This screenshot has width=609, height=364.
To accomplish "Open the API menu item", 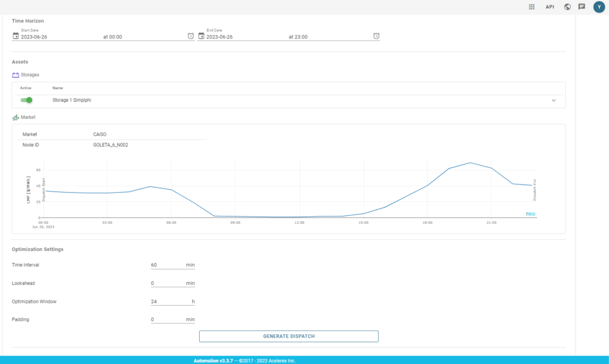I will click(x=550, y=7).
